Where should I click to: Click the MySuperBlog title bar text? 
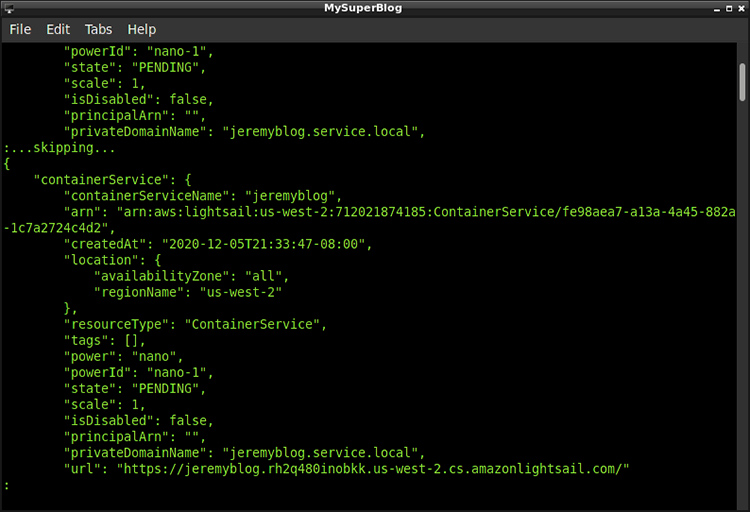pyautogui.click(x=363, y=8)
